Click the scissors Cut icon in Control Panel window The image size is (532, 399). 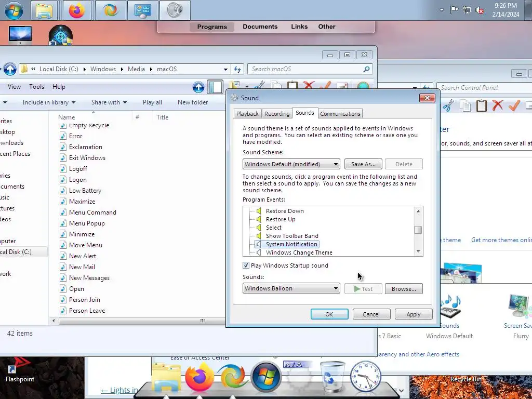(448, 105)
